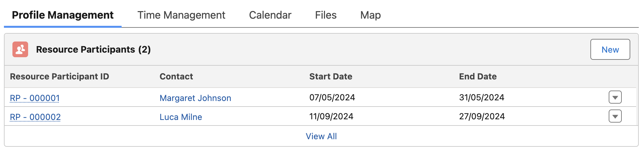Expand row actions dropdown for RP - 000001

[615, 97]
